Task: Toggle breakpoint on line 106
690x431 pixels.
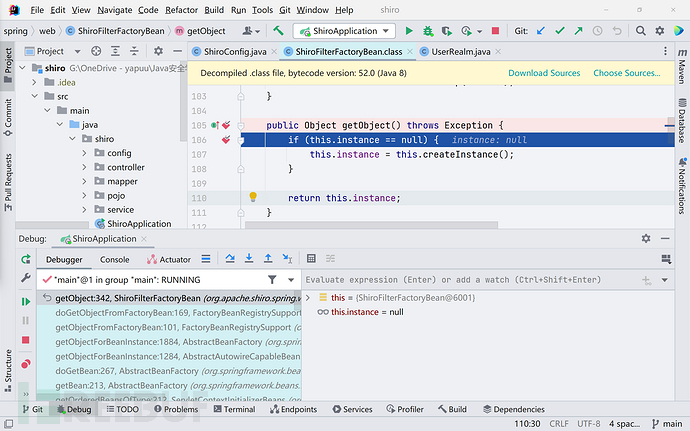Action: 226,140
